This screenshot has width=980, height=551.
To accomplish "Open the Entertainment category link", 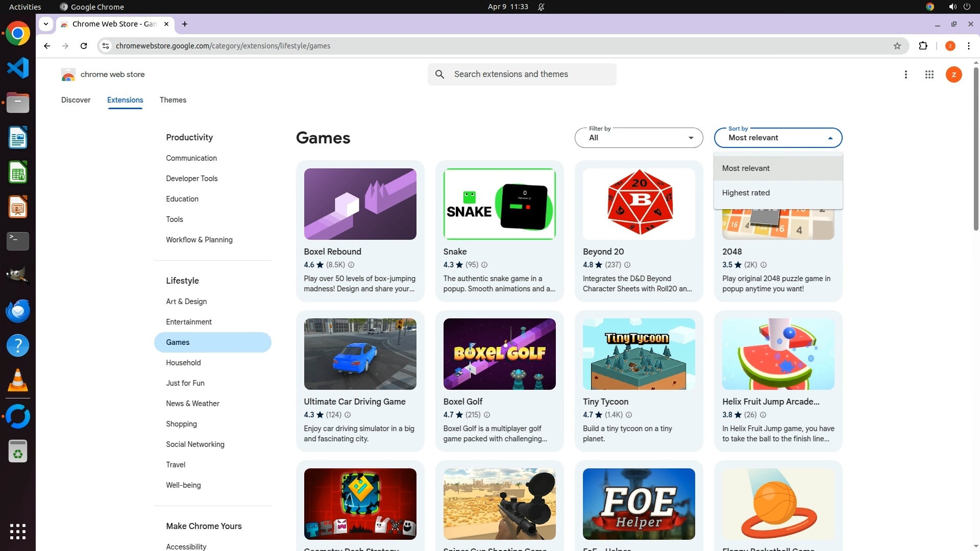I will click(x=188, y=322).
